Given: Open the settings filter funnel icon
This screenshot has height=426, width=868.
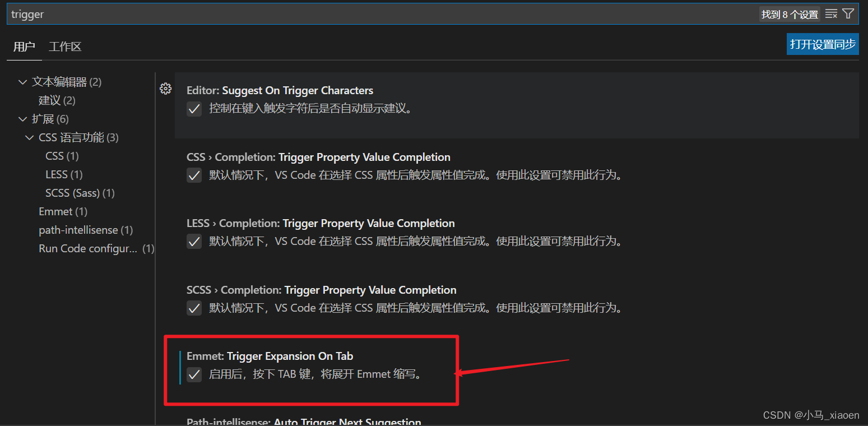Looking at the screenshot, I should pos(848,14).
